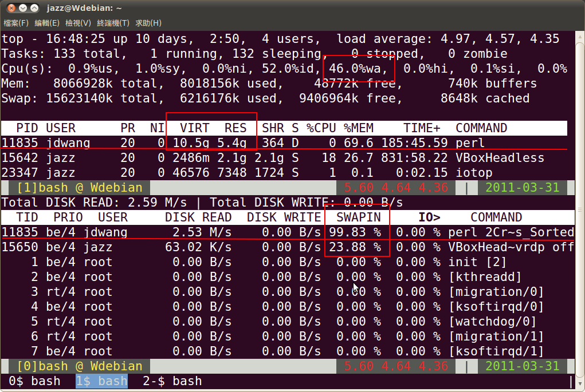This screenshot has width=585, height=392.
Task: Click the '[migration/0]' process row
Action: point(288,292)
